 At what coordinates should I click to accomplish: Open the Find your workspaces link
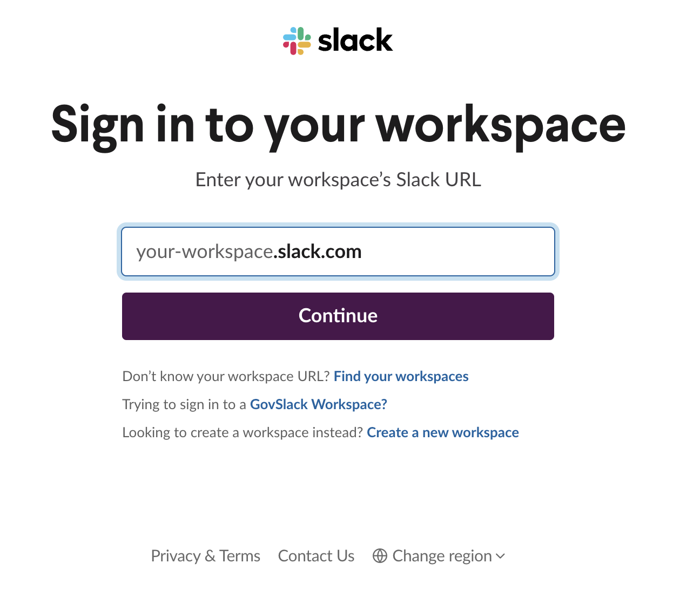(401, 376)
